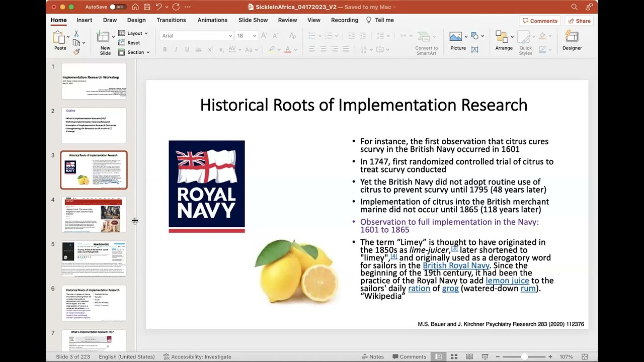
Task: Switch to the Design tab
Action: point(136,20)
